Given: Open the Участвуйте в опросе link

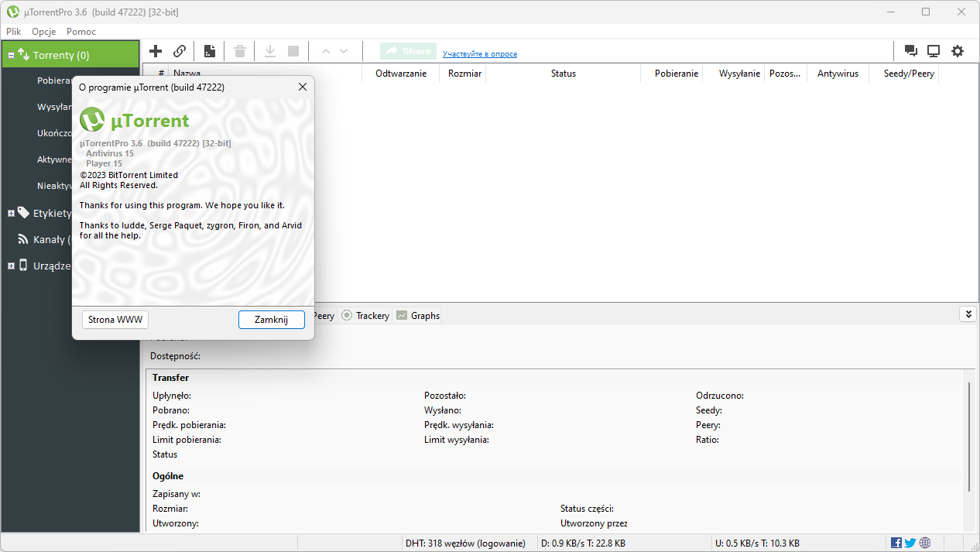Looking at the screenshot, I should point(480,54).
